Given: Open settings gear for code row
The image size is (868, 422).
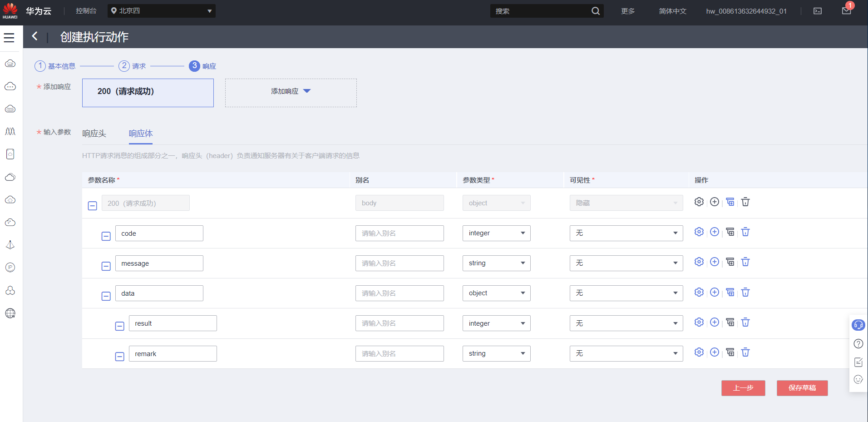Looking at the screenshot, I should [699, 232].
